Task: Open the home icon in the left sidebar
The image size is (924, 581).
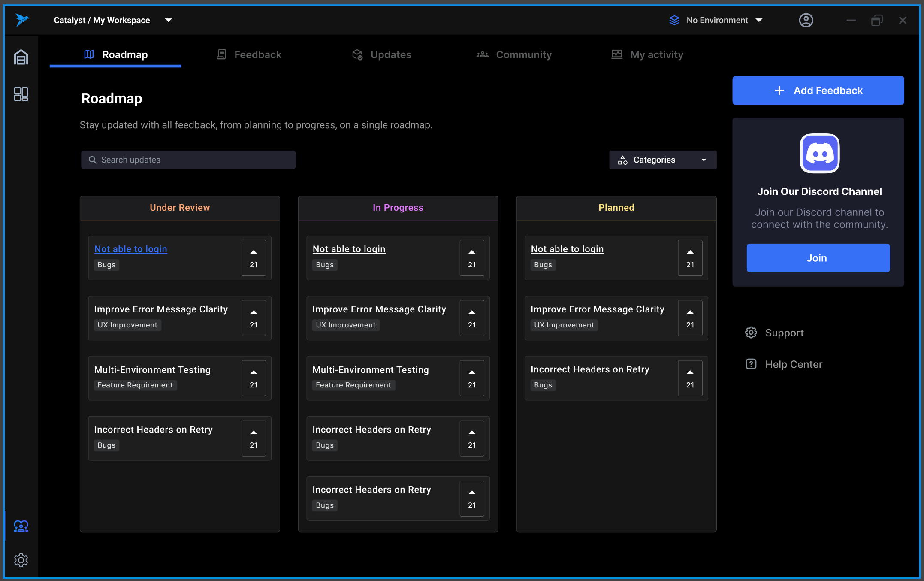Action: pyautogui.click(x=21, y=57)
